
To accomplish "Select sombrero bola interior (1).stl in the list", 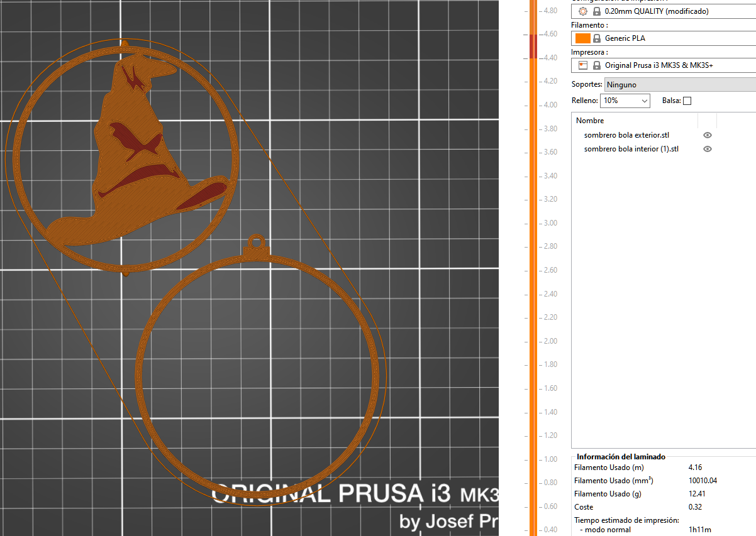I will click(631, 149).
